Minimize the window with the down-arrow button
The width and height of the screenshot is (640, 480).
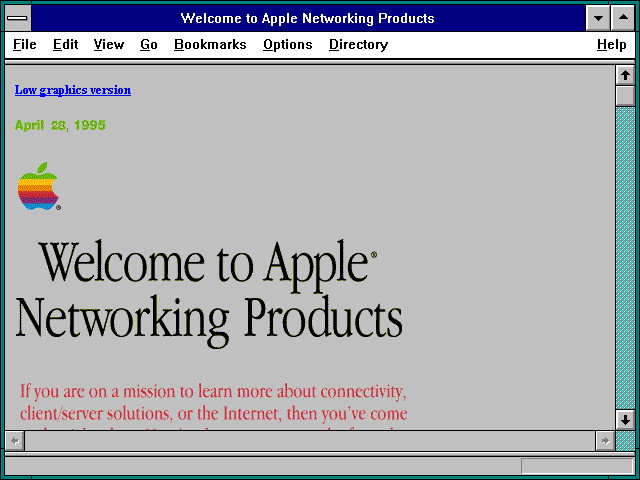[598, 18]
